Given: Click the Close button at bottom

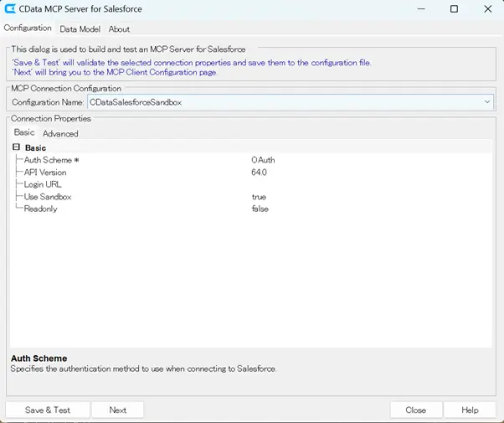Looking at the screenshot, I should click(415, 410).
